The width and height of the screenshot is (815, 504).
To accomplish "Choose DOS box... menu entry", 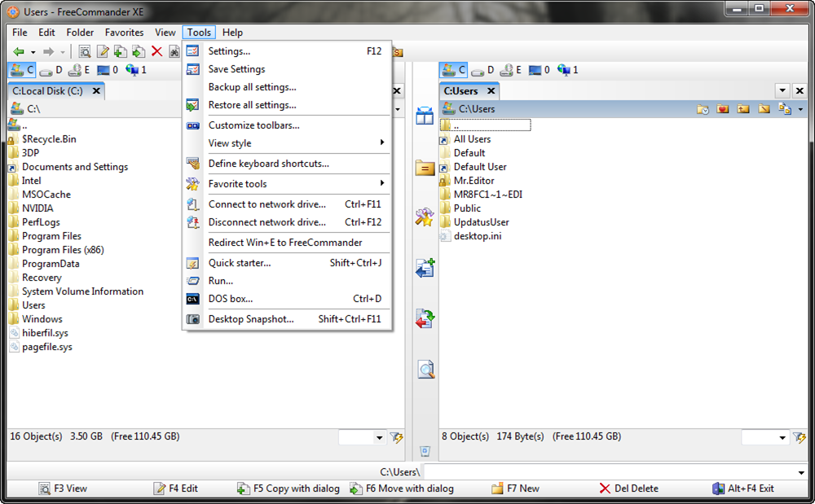I will pyautogui.click(x=287, y=299).
